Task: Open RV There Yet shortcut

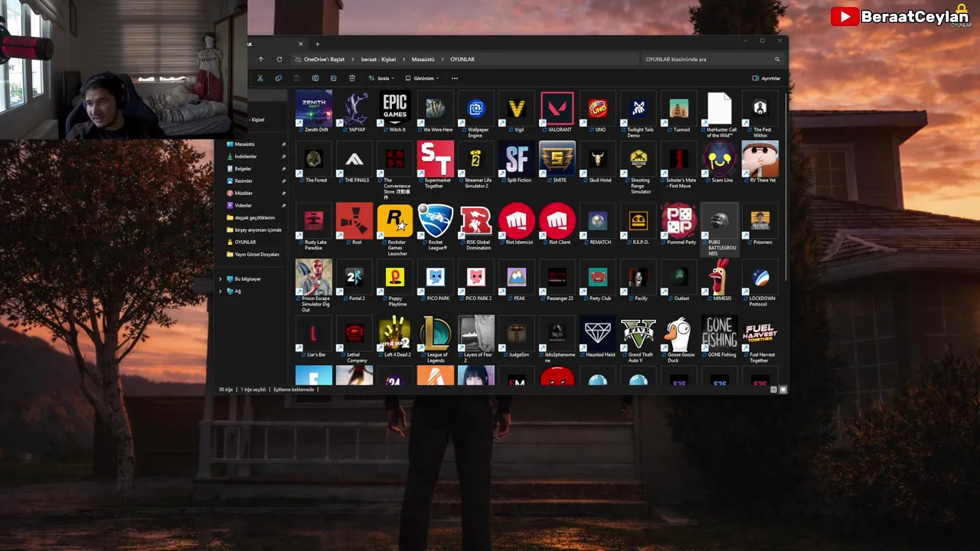Action: 760,159
